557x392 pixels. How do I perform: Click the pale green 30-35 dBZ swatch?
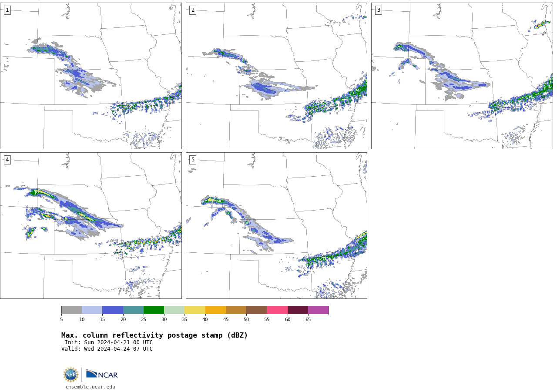click(174, 310)
